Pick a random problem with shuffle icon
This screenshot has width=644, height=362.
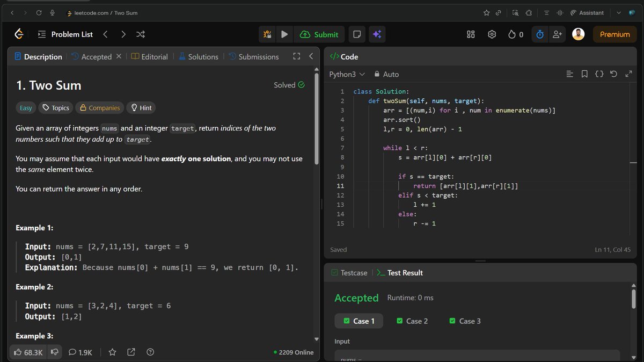click(141, 34)
